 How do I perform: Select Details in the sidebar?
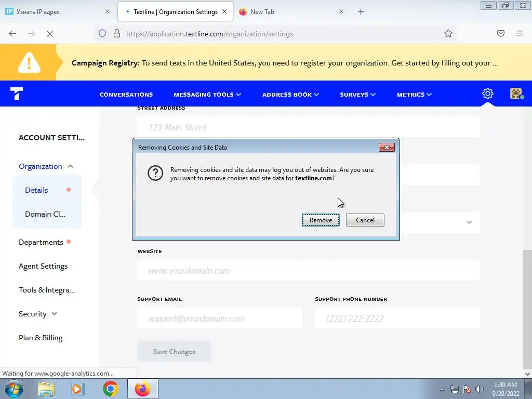pyautogui.click(x=37, y=190)
